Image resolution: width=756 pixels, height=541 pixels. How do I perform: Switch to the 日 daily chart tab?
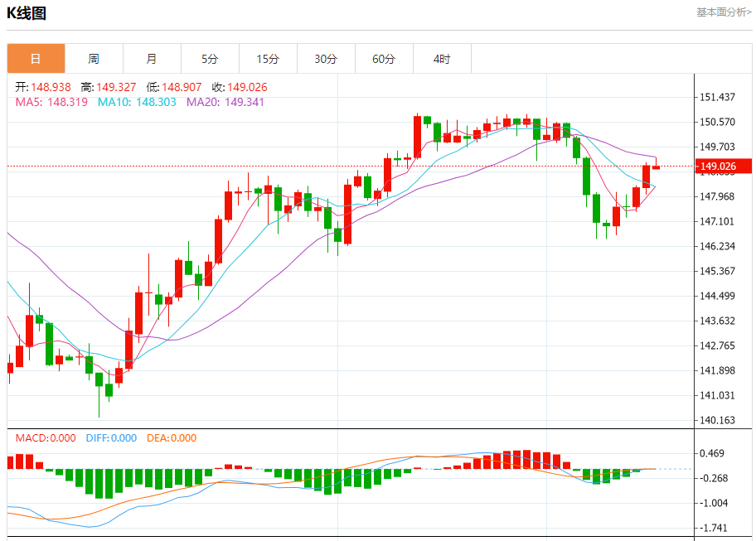36,59
